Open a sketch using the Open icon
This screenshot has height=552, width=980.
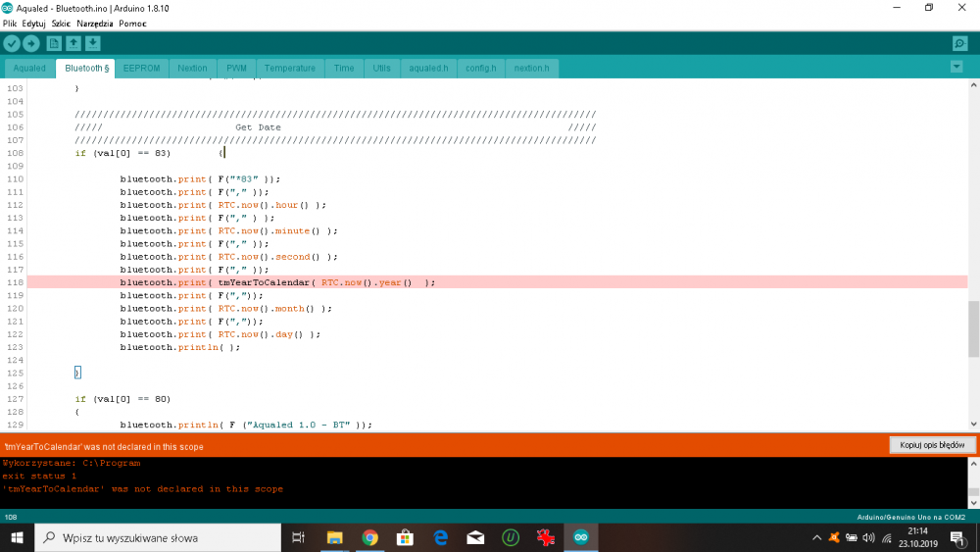coord(73,43)
